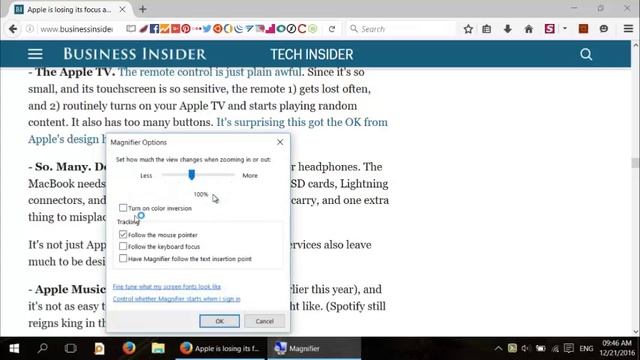
Task: Open the clock showing 09:46 AM
Action: click(617, 348)
